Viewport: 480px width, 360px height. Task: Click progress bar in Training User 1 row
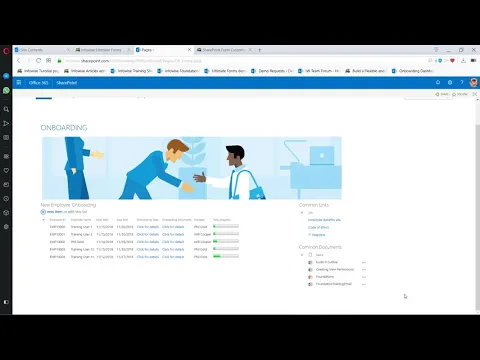coord(226,226)
